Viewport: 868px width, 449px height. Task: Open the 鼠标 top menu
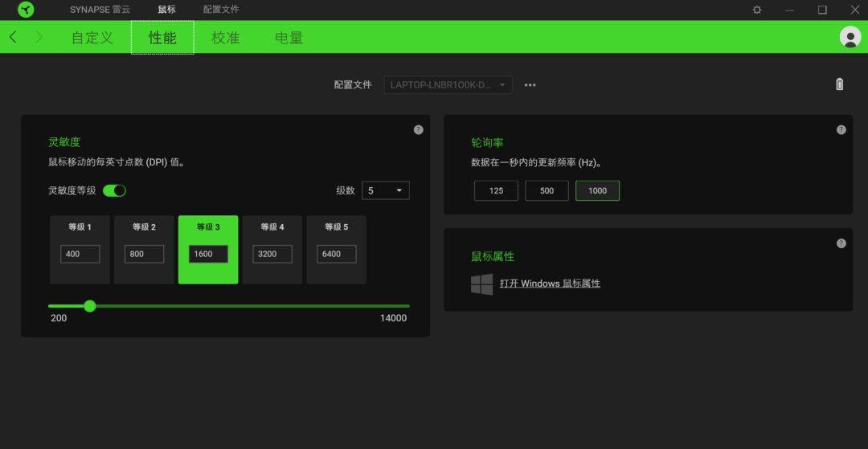(166, 10)
